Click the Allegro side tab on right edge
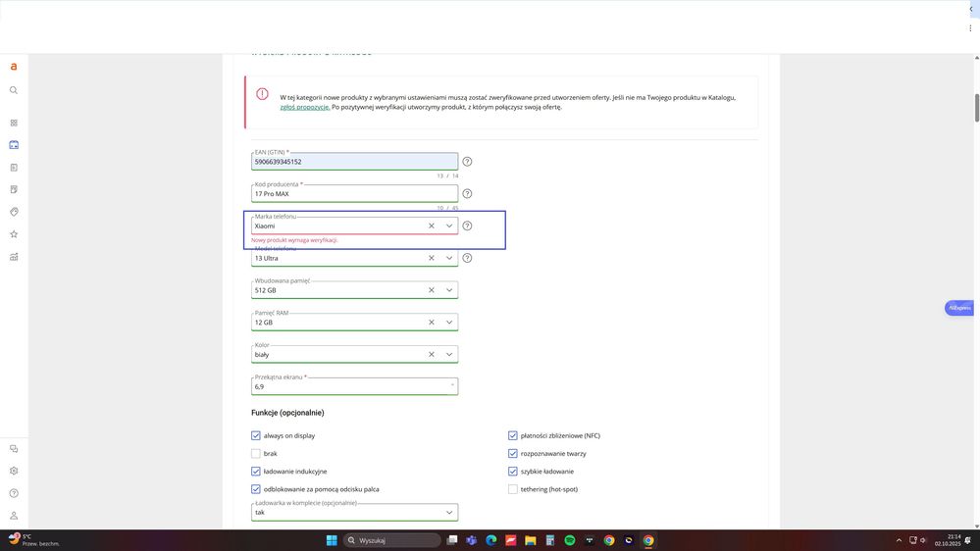Viewport: 980px width, 551px height. tap(959, 308)
